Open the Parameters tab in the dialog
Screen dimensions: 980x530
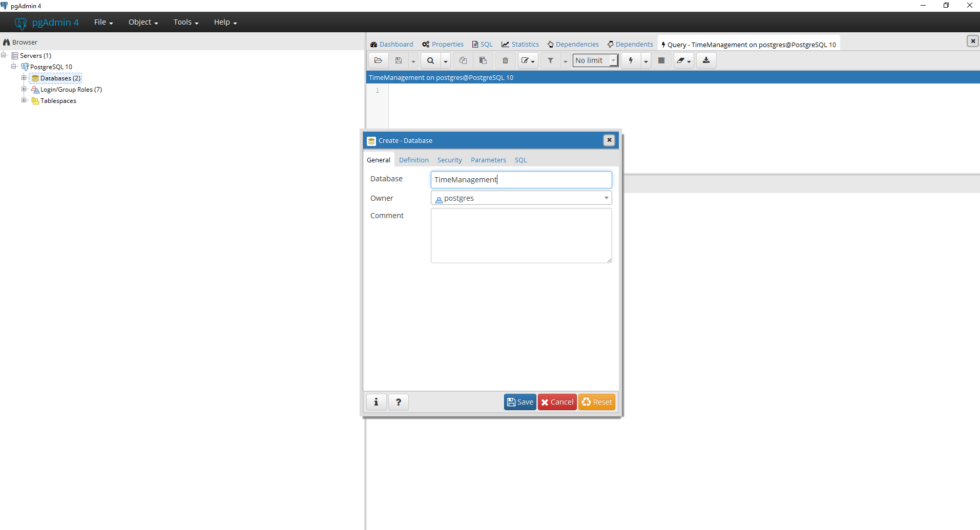coord(488,160)
